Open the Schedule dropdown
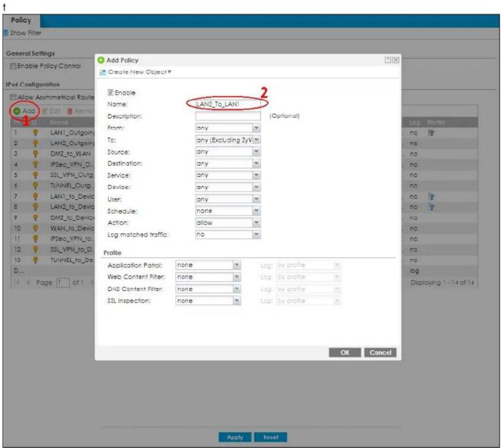501x448 pixels. coord(256,211)
